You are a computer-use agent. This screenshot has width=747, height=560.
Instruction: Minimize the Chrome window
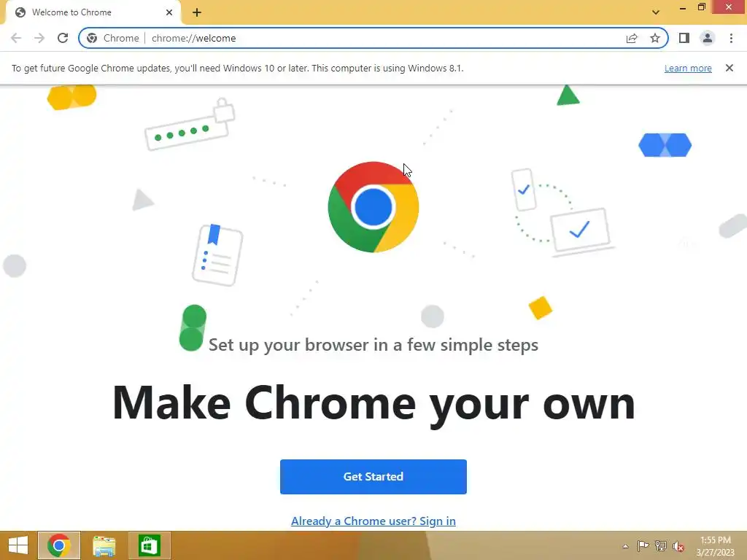coord(683,7)
